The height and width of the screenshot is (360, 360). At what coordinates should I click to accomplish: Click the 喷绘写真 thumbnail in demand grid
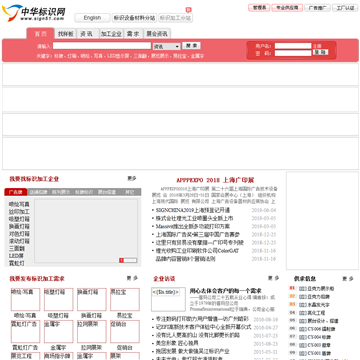pos(25,299)
